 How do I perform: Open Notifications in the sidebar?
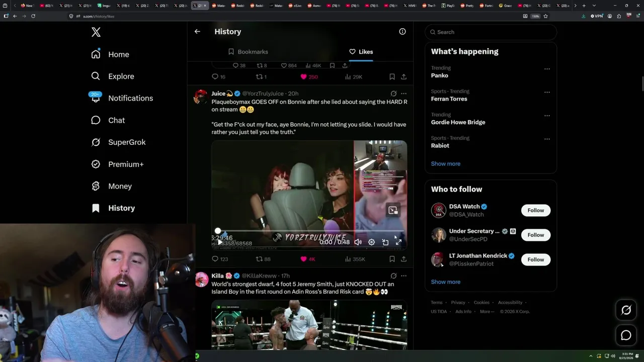click(122, 98)
